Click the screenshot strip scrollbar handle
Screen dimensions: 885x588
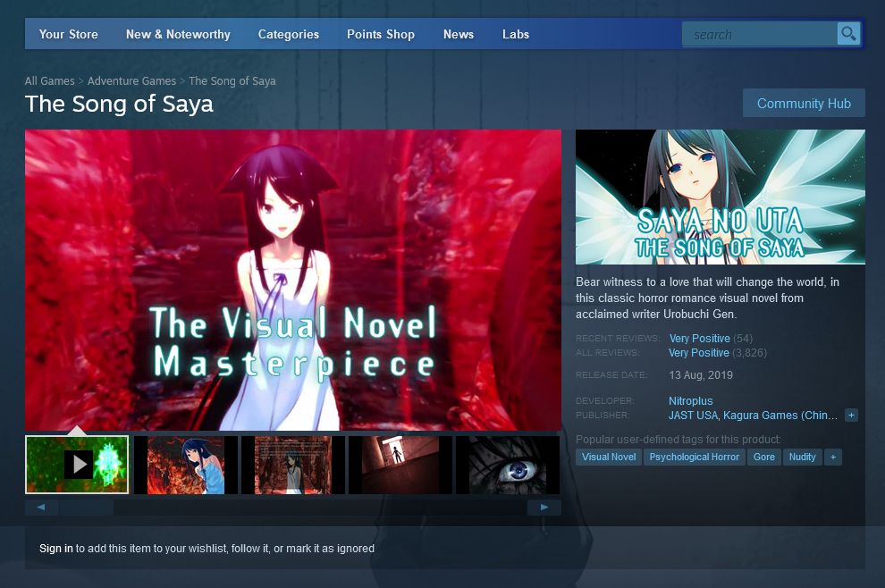coord(87,508)
